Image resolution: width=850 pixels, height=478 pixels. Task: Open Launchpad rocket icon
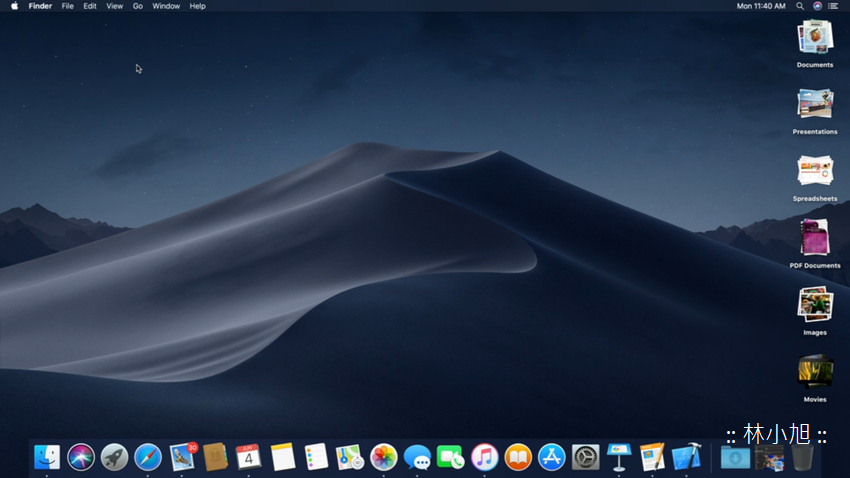point(114,457)
